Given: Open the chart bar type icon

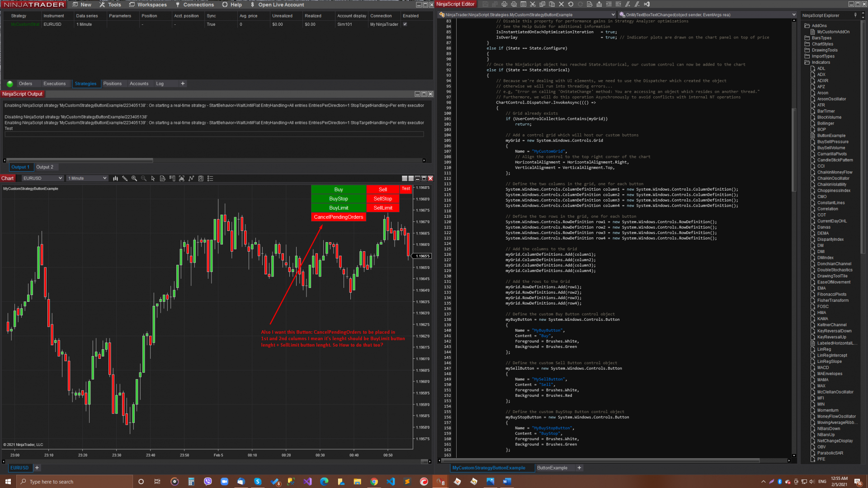Looking at the screenshot, I should (x=115, y=178).
